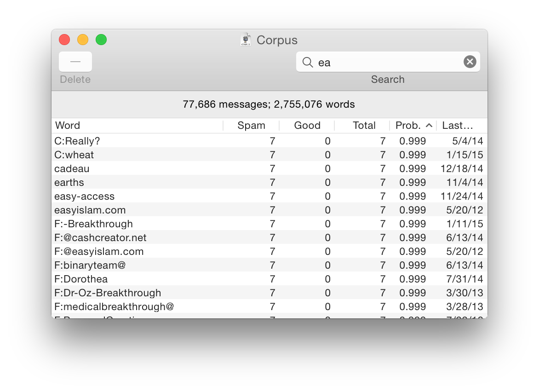This screenshot has height=392, width=539.
Task: Click the magnifying glass search icon
Action: [x=308, y=62]
